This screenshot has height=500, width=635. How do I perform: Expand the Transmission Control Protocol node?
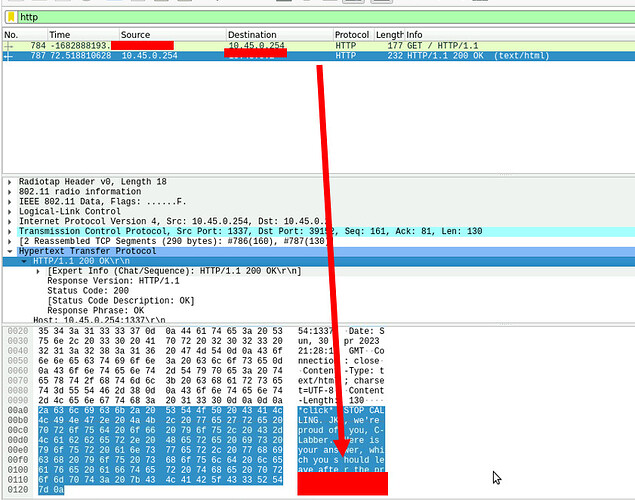click(x=10, y=232)
